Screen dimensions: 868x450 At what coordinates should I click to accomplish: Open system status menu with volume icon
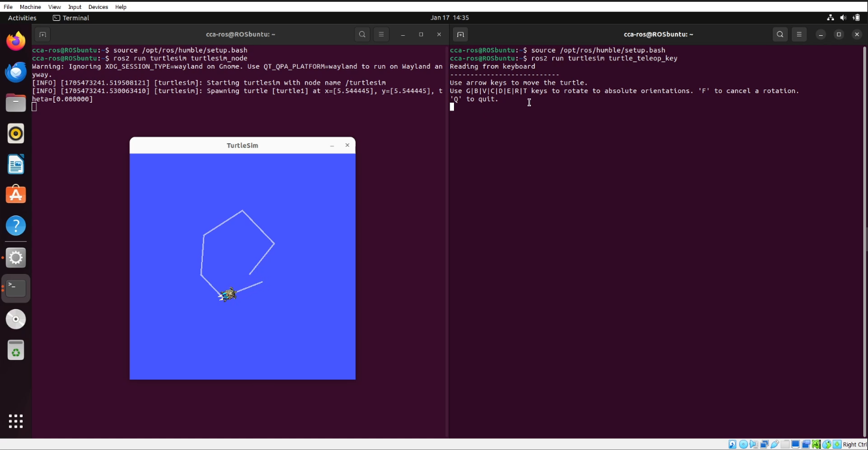pos(843,18)
